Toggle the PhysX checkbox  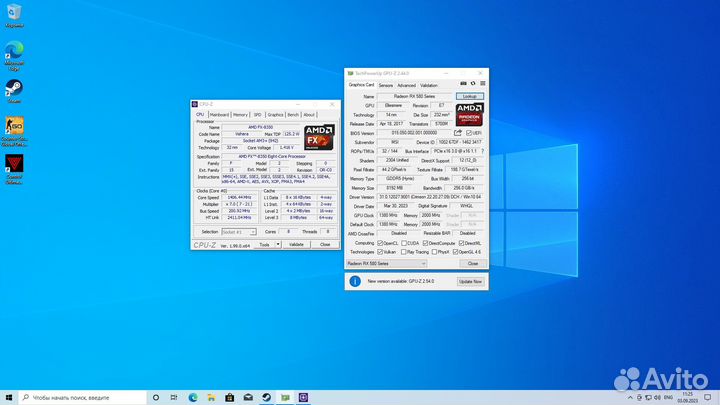(434, 252)
